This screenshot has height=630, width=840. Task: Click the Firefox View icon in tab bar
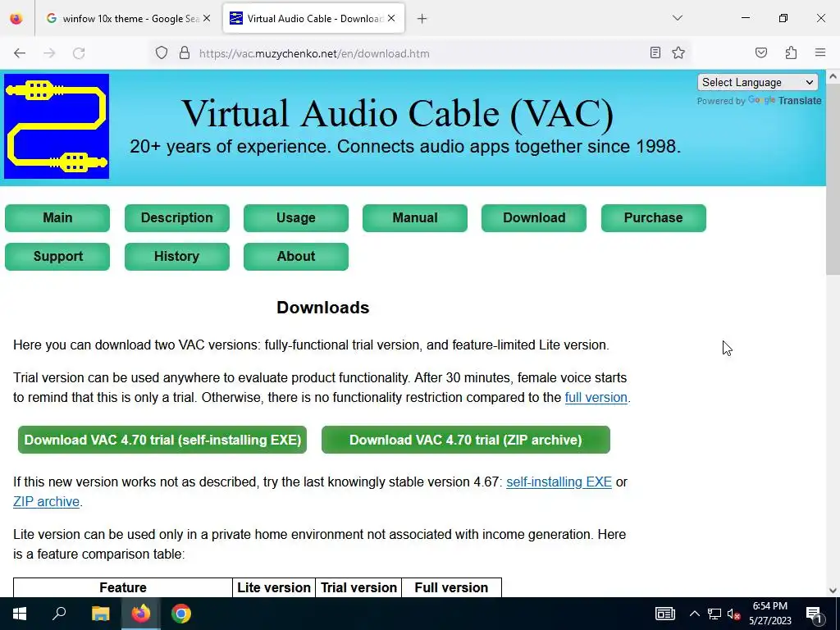(16, 18)
